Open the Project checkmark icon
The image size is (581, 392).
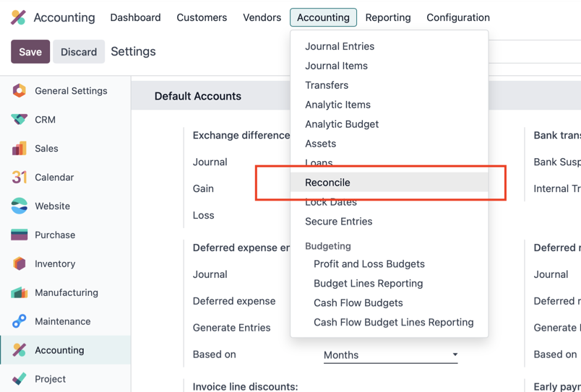point(20,379)
